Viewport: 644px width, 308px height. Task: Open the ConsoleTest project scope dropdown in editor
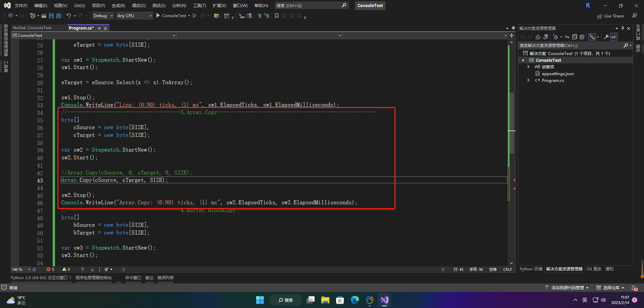coord(94,36)
